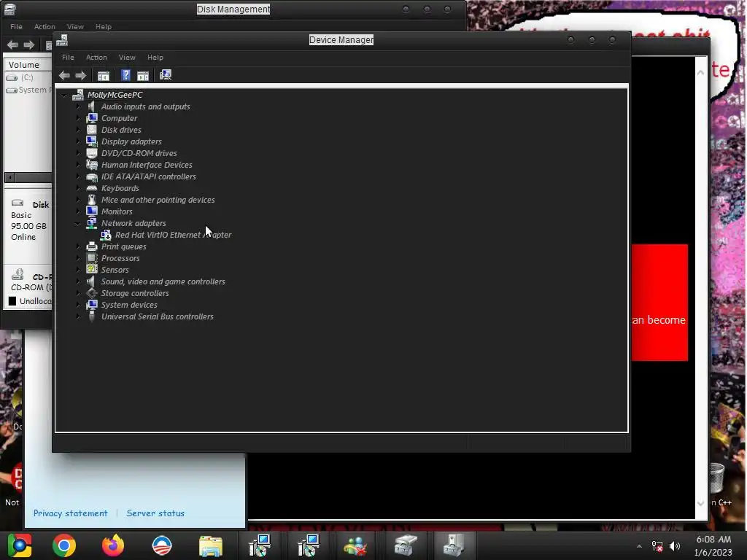Screen dimensions: 747x560
Task: Open the Help menu in Device Manager
Action: (x=155, y=57)
